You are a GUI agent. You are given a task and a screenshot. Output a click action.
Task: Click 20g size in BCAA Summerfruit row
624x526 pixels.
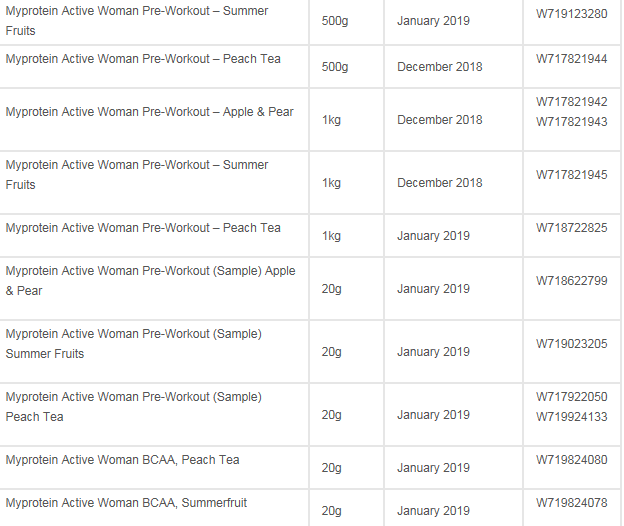[x=332, y=511]
